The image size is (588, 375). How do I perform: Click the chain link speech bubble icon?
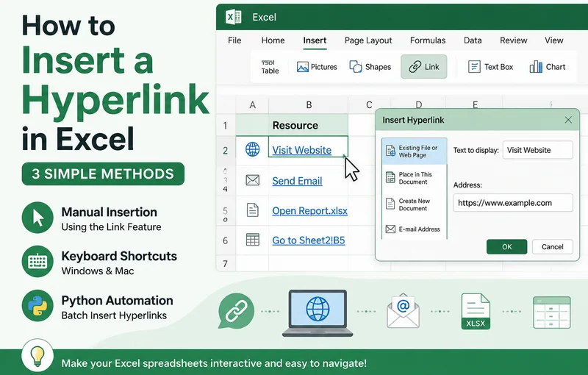click(x=236, y=311)
